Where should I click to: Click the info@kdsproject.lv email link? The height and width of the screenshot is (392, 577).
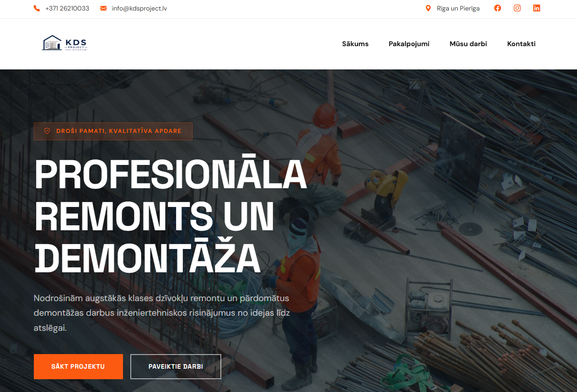(139, 8)
